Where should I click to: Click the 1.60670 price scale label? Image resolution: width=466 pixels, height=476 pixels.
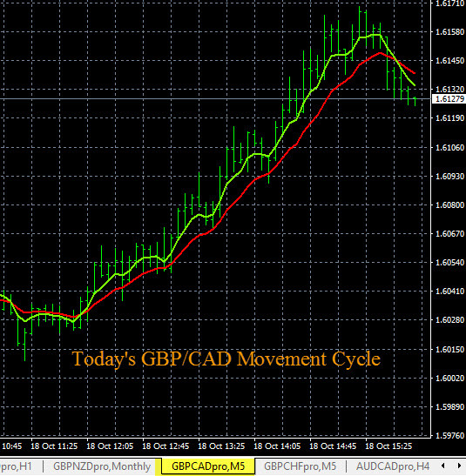(x=450, y=234)
